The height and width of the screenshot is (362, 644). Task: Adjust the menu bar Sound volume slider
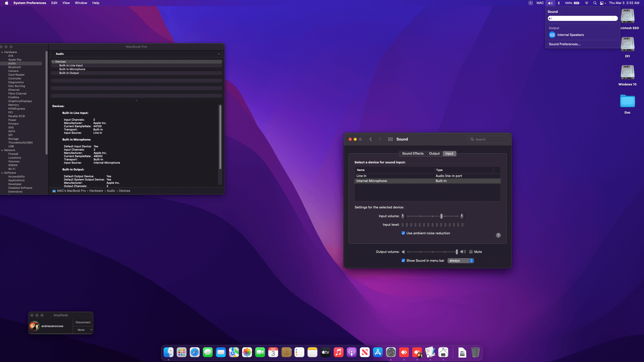pyautogui.click(x=583, y=18)
